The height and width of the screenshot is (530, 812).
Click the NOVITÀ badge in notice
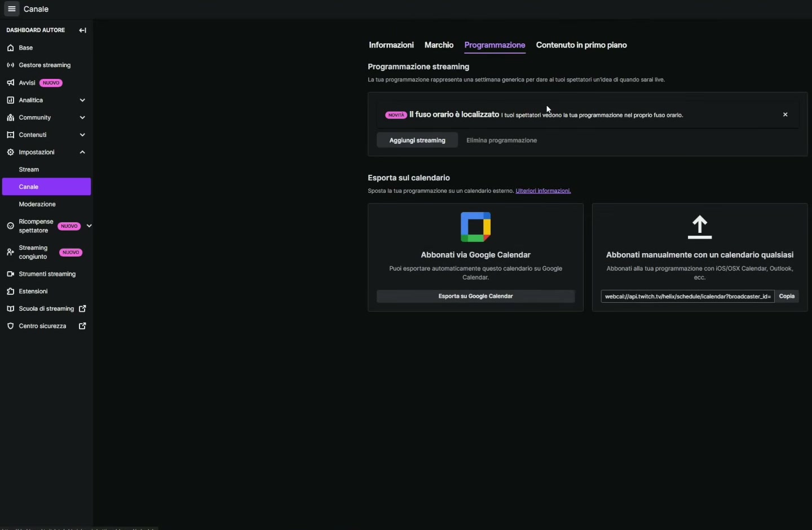[396, 115]
